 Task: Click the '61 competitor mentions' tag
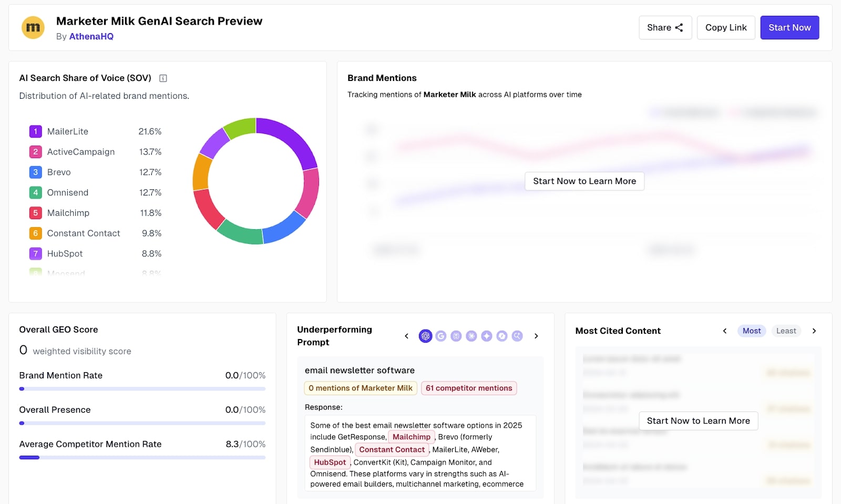click(x=469, y=388)
